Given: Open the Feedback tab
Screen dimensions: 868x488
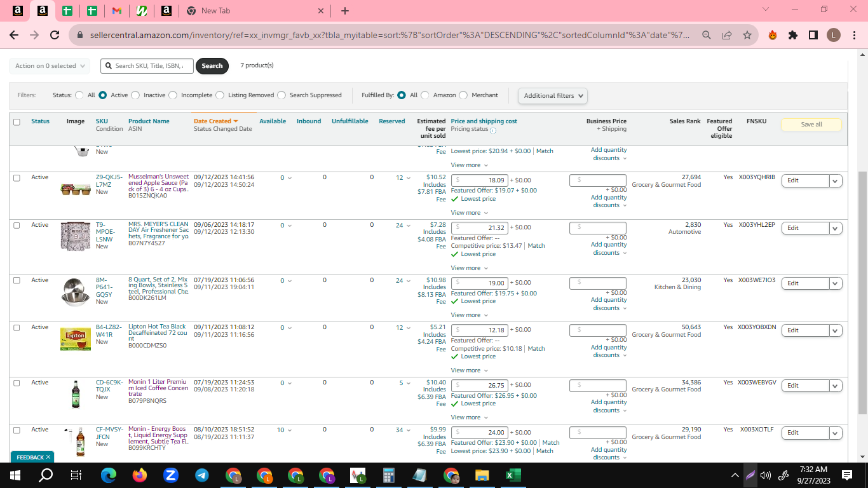Looking at the screenshot, I should pyautogui.click(x=29, y=457).
